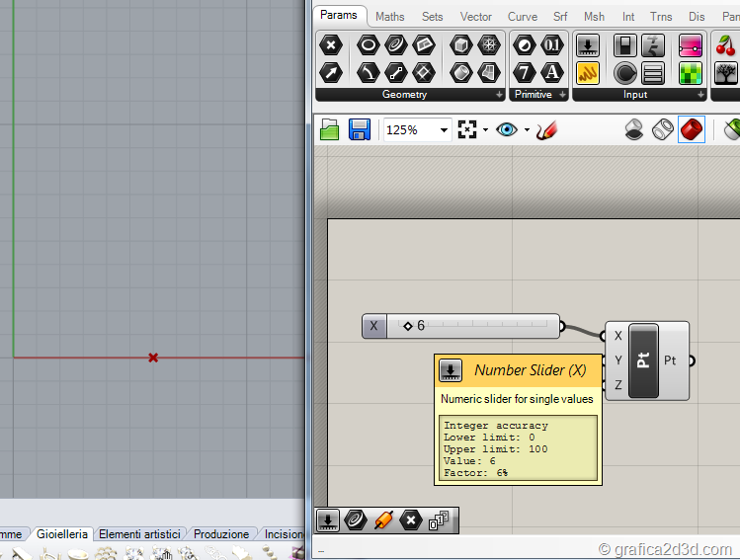
Task: Toggle shaded red preview mode
Action: [x=691, y=129]
